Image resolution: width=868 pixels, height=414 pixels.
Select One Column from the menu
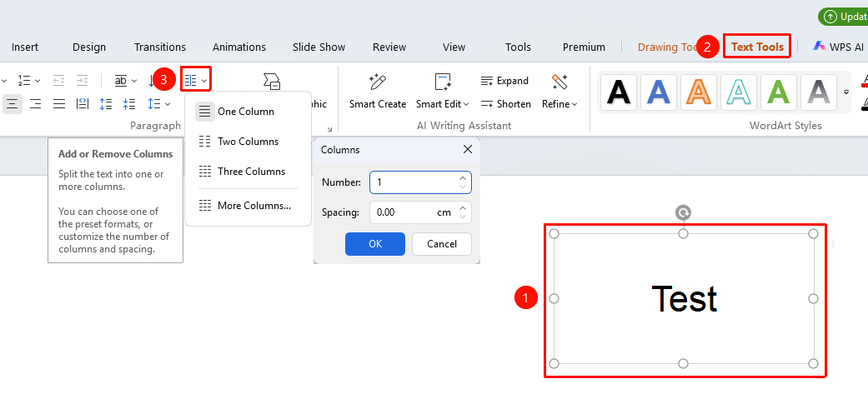(248, 112)
